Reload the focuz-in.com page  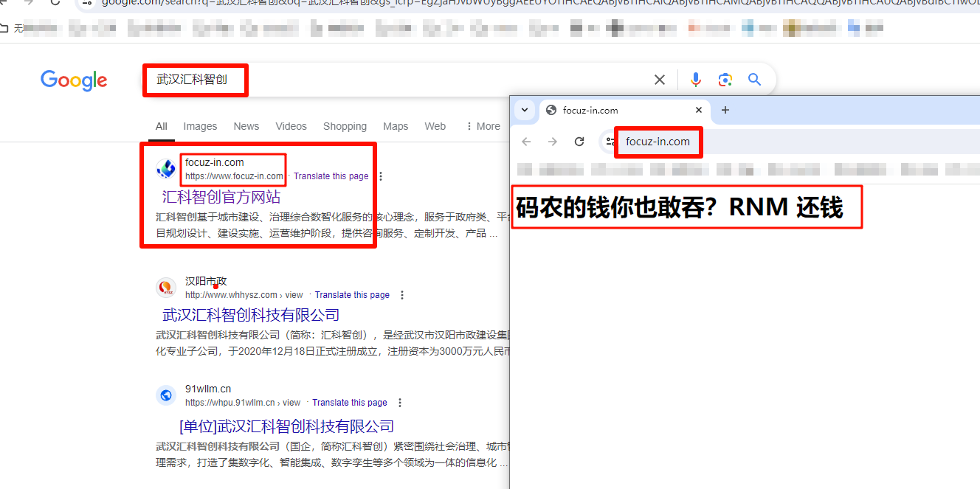coord(579,142)
